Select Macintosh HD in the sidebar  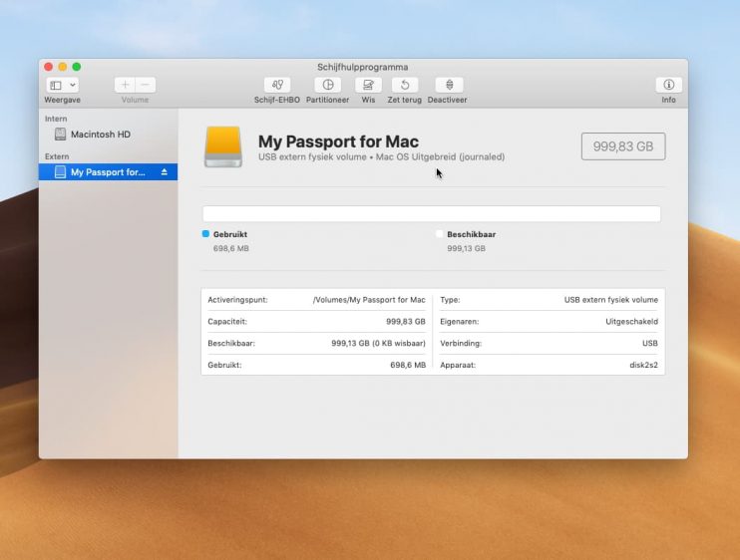click(x=109, y=135)
